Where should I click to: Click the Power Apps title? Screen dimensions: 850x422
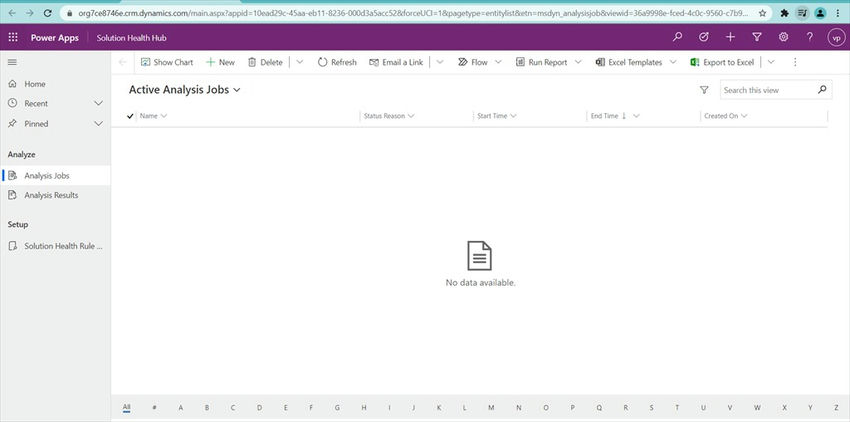tap(55, 38)
